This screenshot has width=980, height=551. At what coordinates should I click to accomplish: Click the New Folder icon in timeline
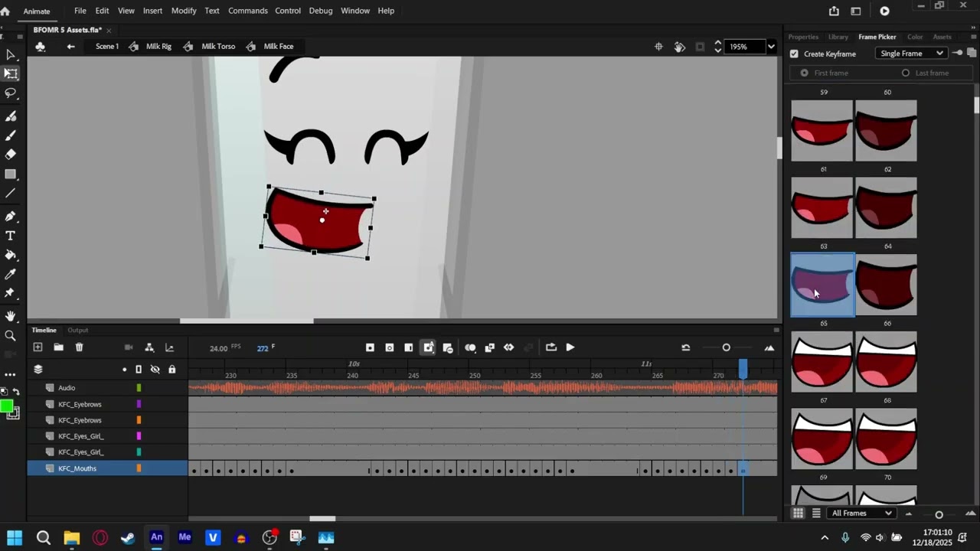(x=58, y=347)
